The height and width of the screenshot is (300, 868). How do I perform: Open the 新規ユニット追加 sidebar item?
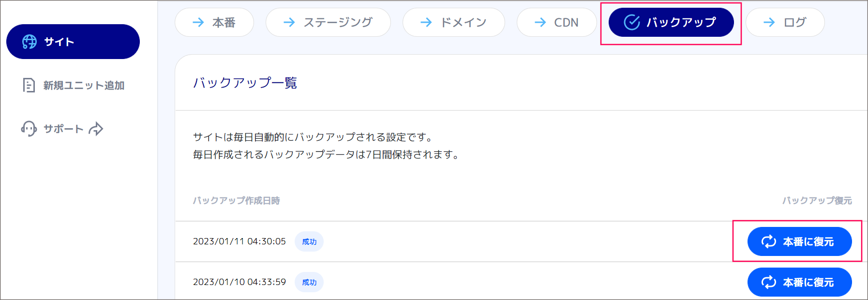pyautogui.click(x=74, y=86)
